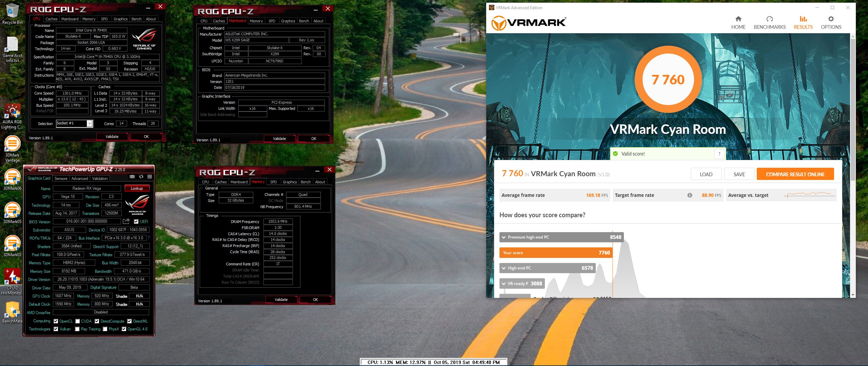This screenshot has width=868, height=366.
Task: Click Validate in CPU-Z Memory window
Action: coord(281,300)
